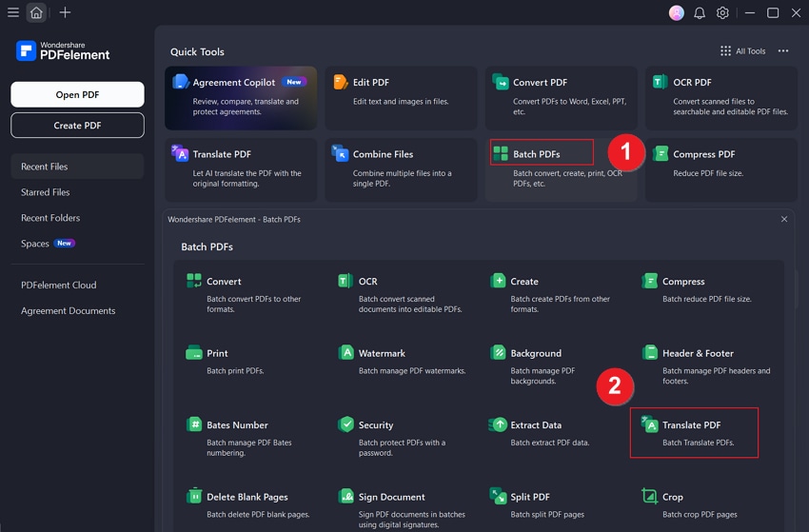Choose batch Background tool icon
The height and width of the screenshot is (532, 809).
coord(498,353)
